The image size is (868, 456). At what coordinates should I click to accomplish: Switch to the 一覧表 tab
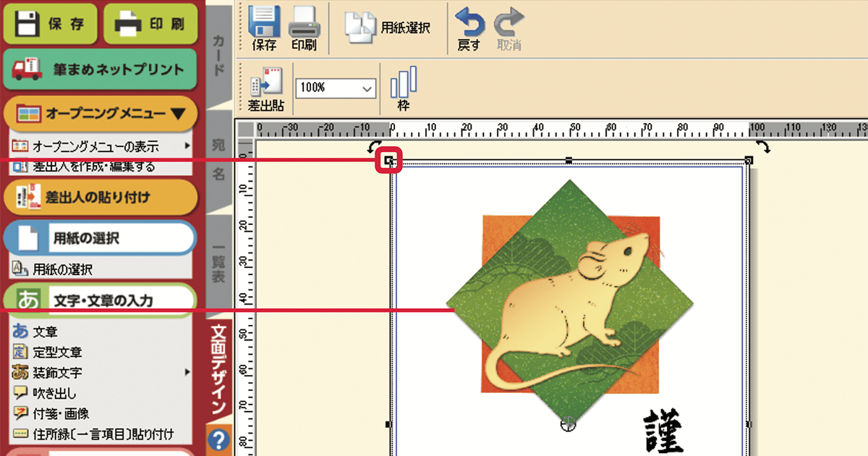tap(218, 264)
